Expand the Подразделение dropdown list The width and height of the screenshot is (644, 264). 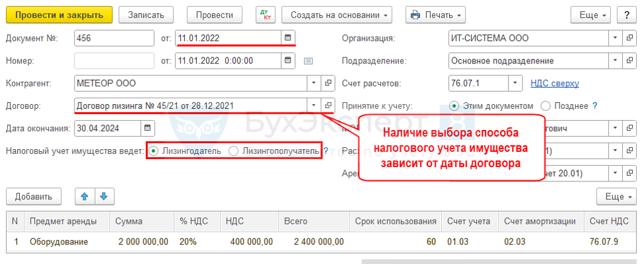click(615, 61)
